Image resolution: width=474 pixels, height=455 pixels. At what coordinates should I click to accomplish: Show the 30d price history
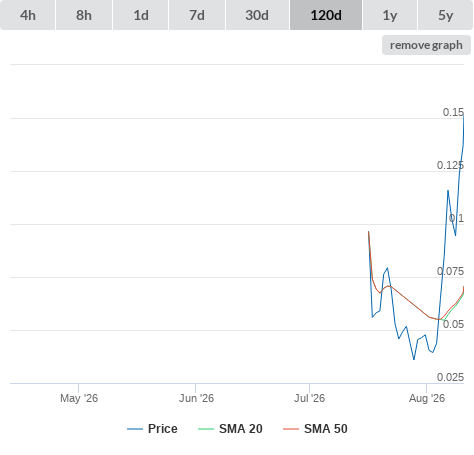257,15
